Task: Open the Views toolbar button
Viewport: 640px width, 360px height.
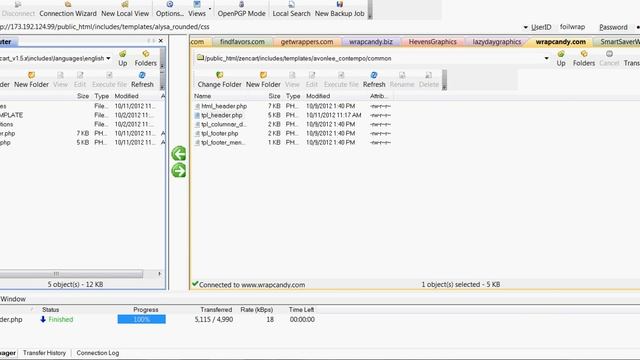Action: (x=197, y=9)
